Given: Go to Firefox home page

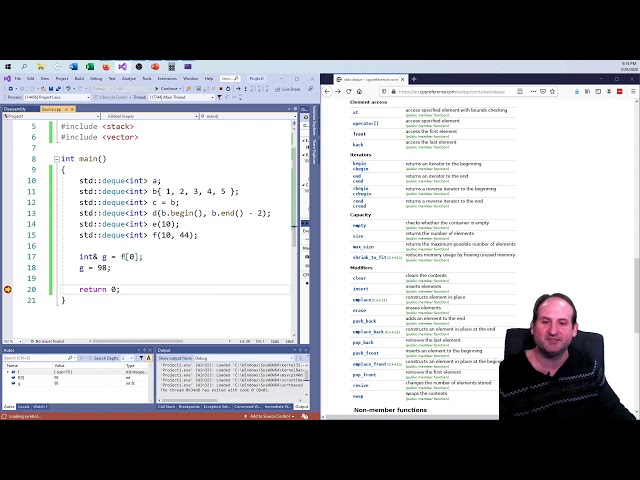Looking at the screenshot, I should [360, 91].
